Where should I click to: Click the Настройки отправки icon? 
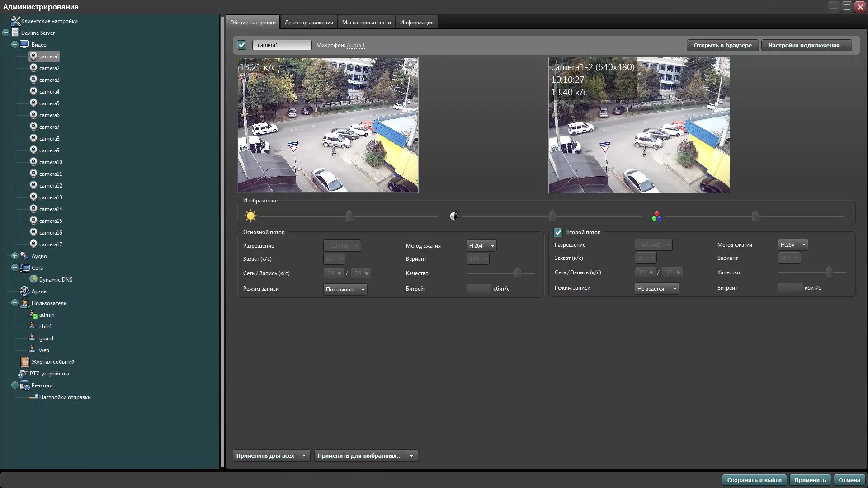point(33,397)
